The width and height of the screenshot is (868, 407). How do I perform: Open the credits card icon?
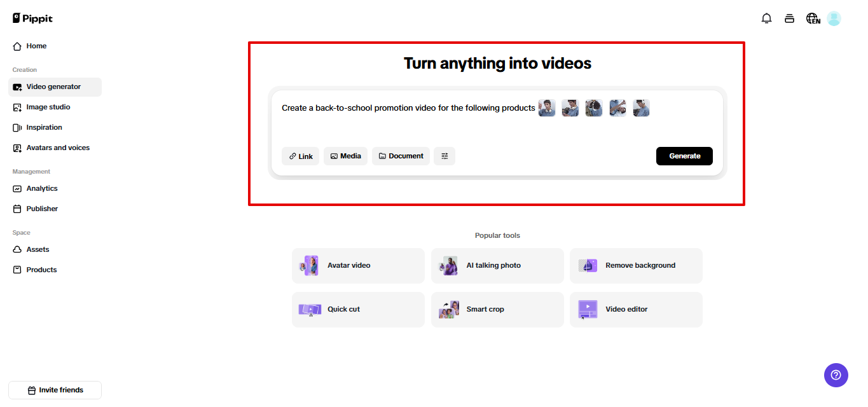point(789,18)
